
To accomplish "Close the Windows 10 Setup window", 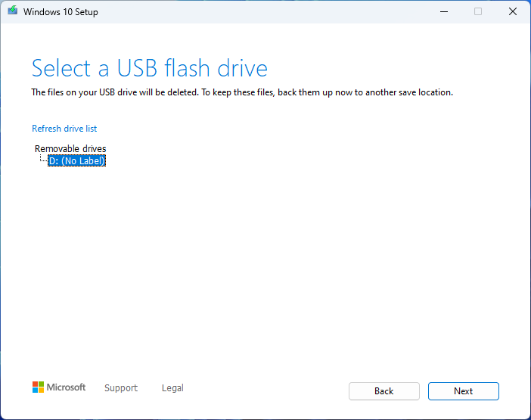I will 513,12.
